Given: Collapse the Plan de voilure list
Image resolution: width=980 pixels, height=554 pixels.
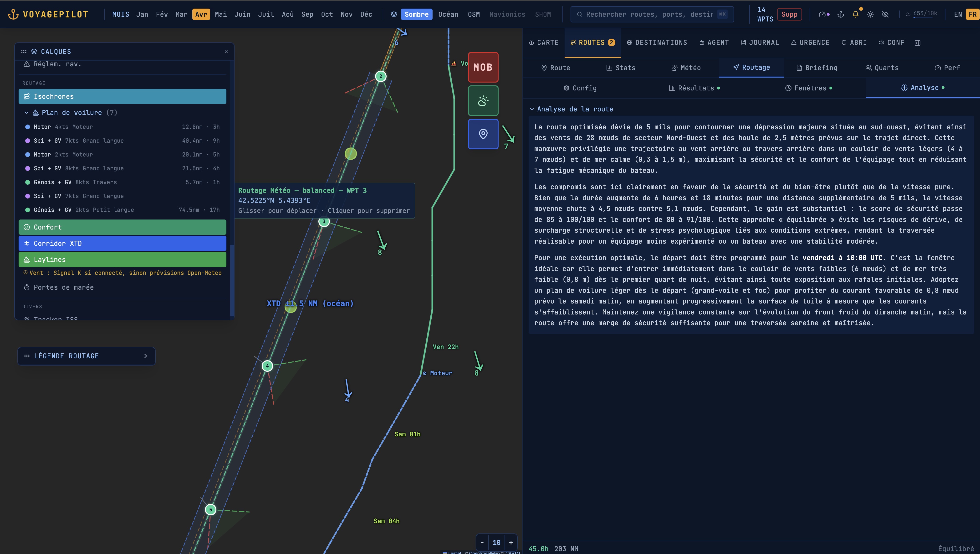Looking at the screenshot, I should click(26, 113).
